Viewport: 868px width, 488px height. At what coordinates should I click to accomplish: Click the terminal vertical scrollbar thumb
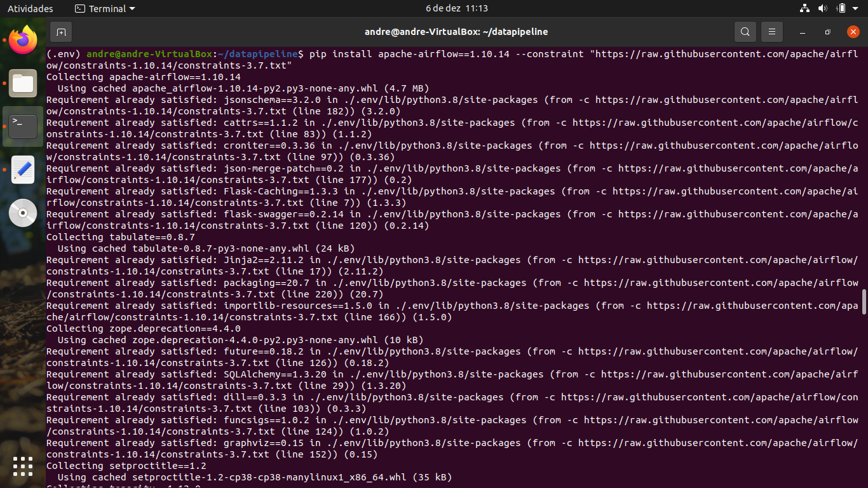[864, 302]
